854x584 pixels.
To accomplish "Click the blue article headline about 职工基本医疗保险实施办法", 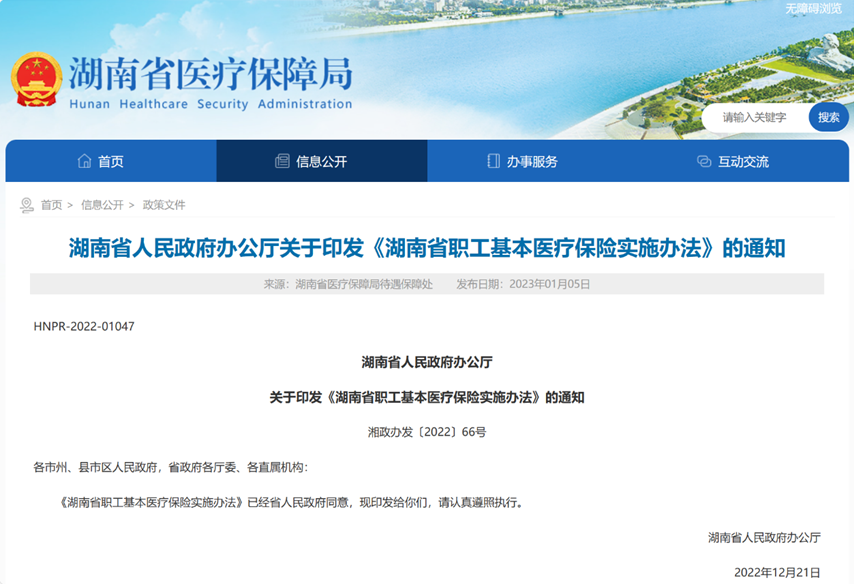I will point(427,248).
